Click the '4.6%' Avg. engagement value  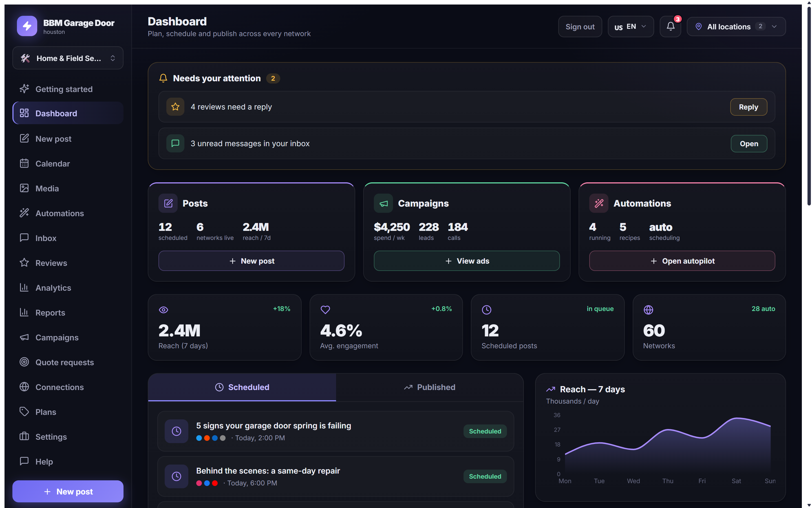pos(341,330)
